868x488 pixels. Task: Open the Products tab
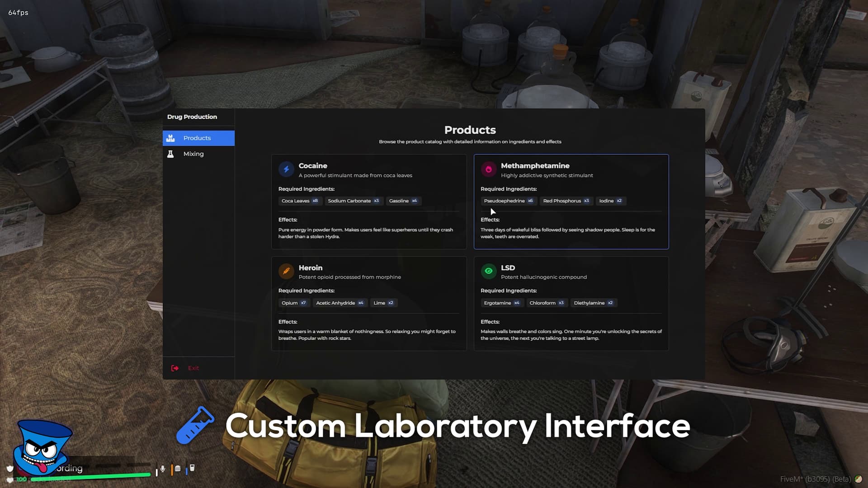(x=197, y=138)
